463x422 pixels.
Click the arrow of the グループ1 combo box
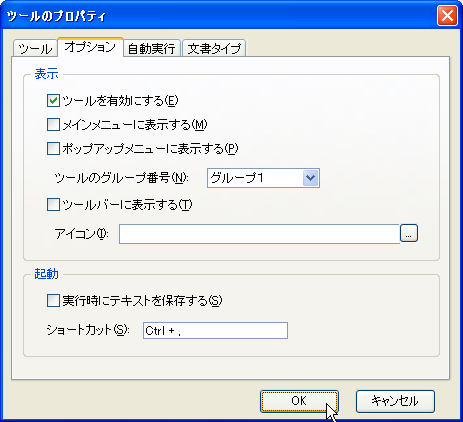[311, 178]
